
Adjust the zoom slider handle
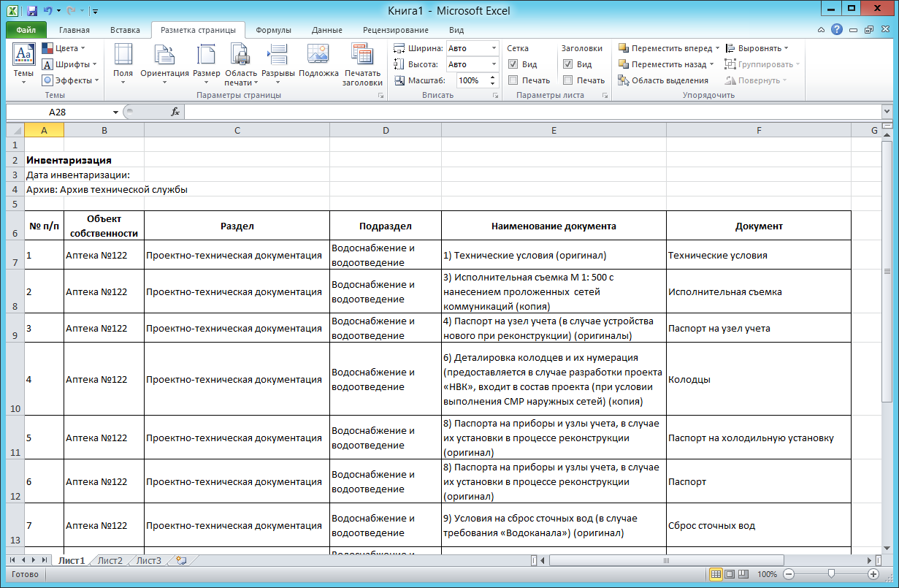point(831,574)
